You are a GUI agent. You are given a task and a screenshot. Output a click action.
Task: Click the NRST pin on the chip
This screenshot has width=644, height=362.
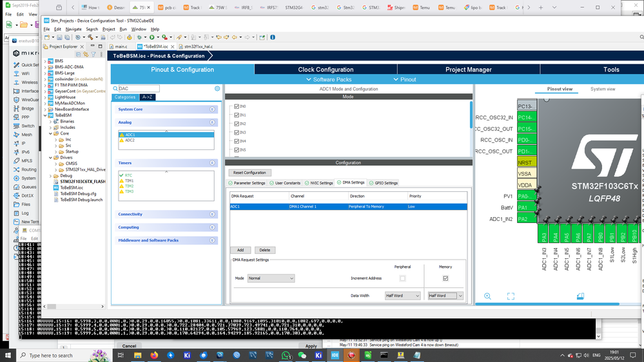pyautogui.click(x=527, y=162)
